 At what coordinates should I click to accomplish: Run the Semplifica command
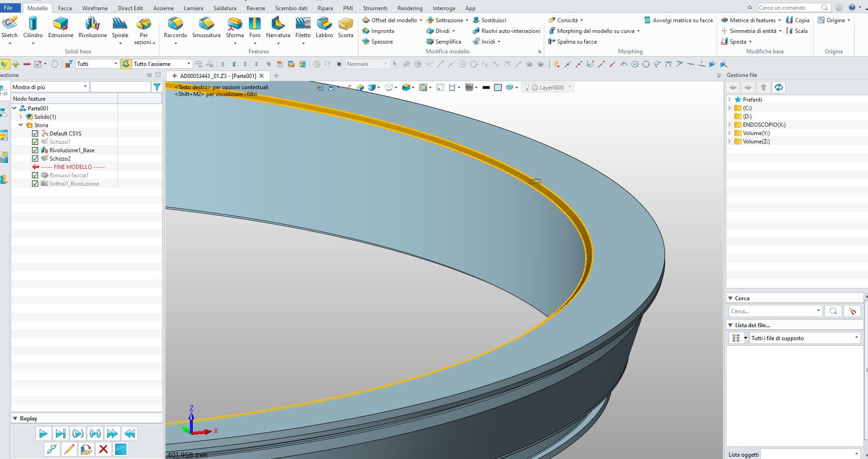(x=444, y=42)
